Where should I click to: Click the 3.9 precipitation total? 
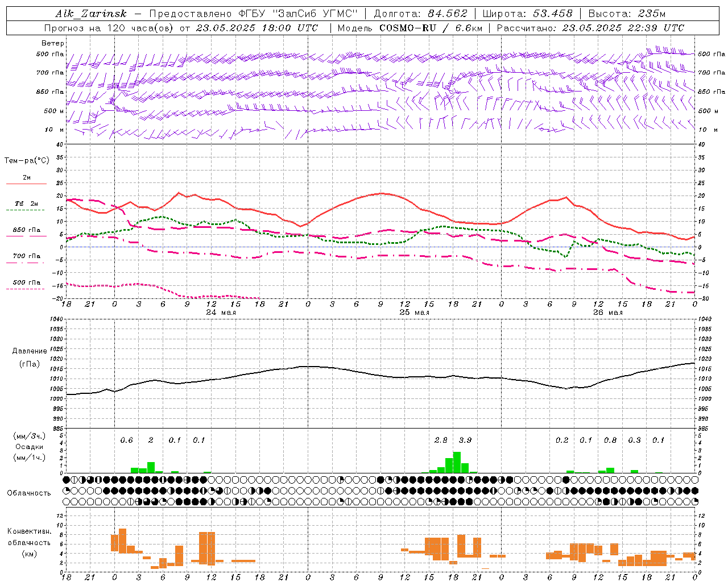coord(465,440)
